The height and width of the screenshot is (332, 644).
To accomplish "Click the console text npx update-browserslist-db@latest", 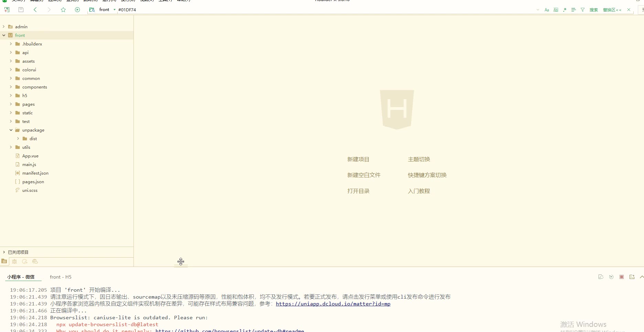I will tap(107, 324).
